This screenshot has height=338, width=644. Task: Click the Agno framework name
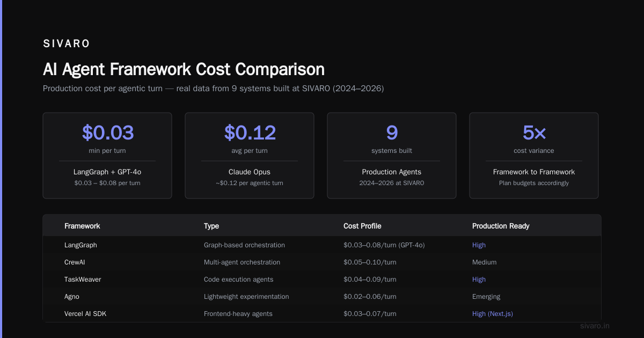(72, 297)
